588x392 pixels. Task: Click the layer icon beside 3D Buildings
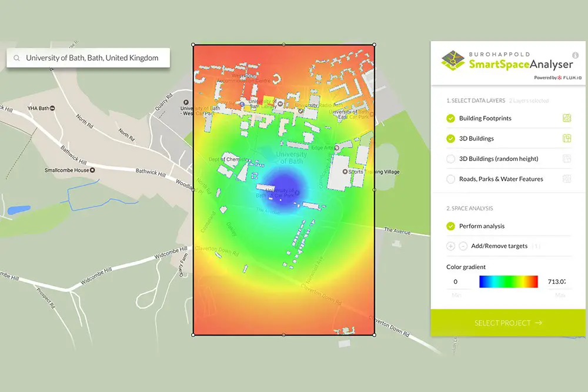(567, 139)
